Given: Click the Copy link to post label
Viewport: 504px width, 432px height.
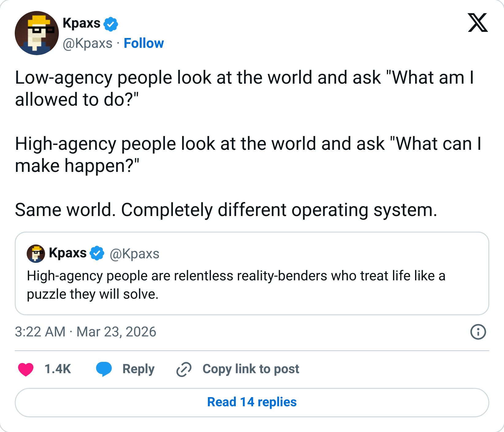Looking at the screenshot, I should [251, 369].
